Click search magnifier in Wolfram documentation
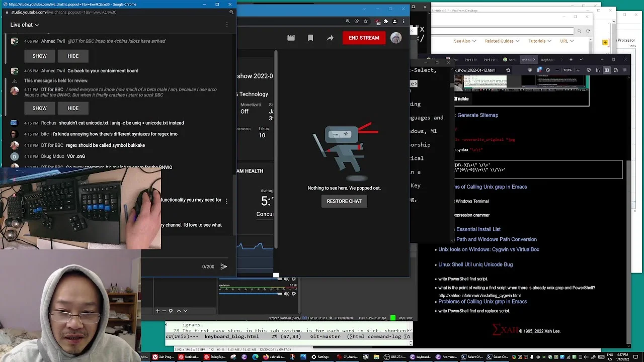 580,31
